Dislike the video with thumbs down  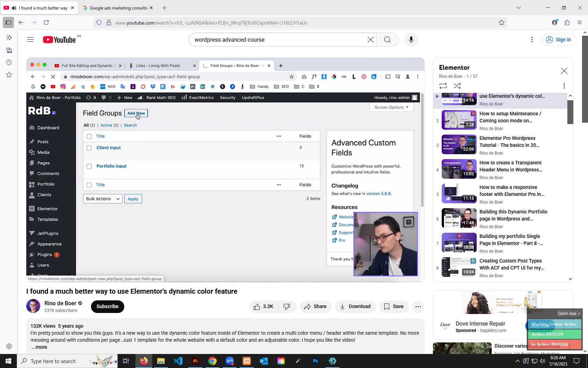(287, 307)
